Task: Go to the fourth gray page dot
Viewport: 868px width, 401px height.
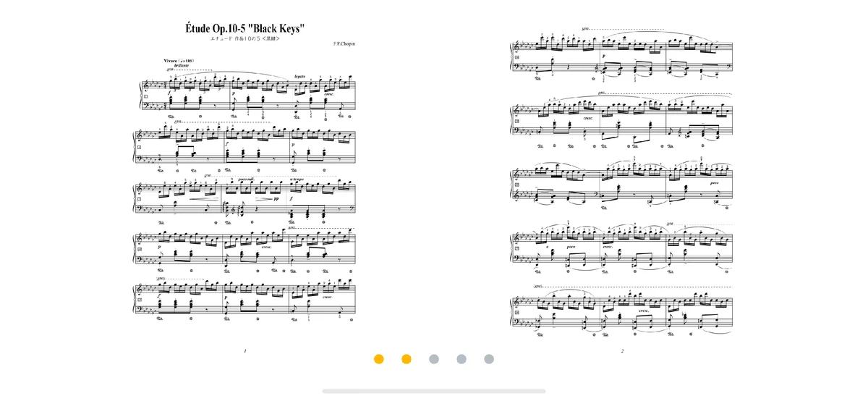Action: 461,359
